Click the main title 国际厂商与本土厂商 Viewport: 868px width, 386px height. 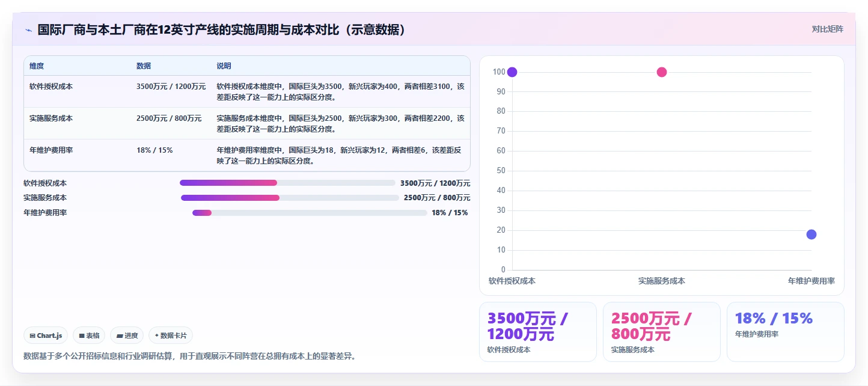[221, 29]
